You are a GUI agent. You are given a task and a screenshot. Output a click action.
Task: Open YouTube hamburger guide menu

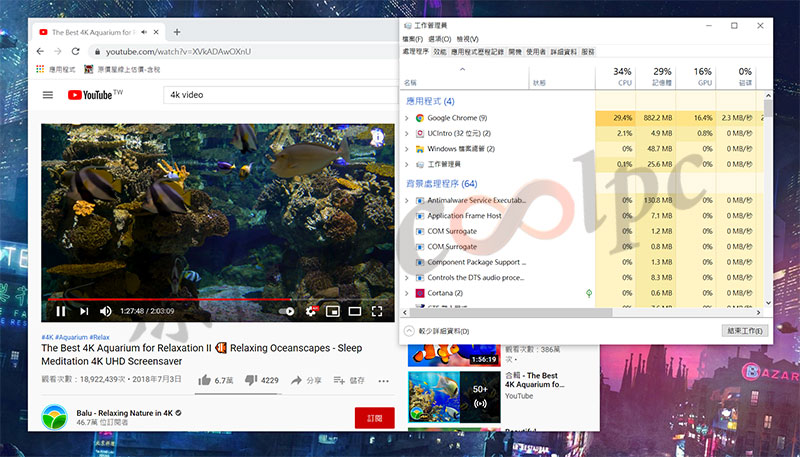(x=47, y=95)
